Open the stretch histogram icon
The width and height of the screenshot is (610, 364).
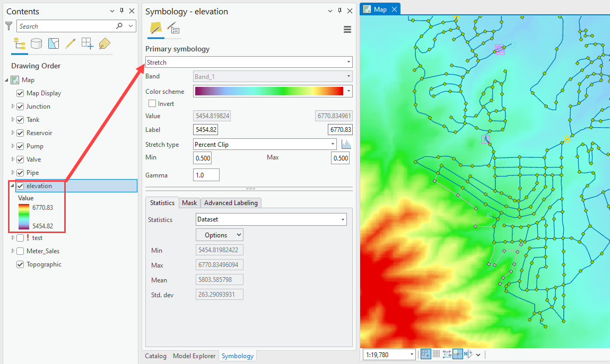click(346, 145)
